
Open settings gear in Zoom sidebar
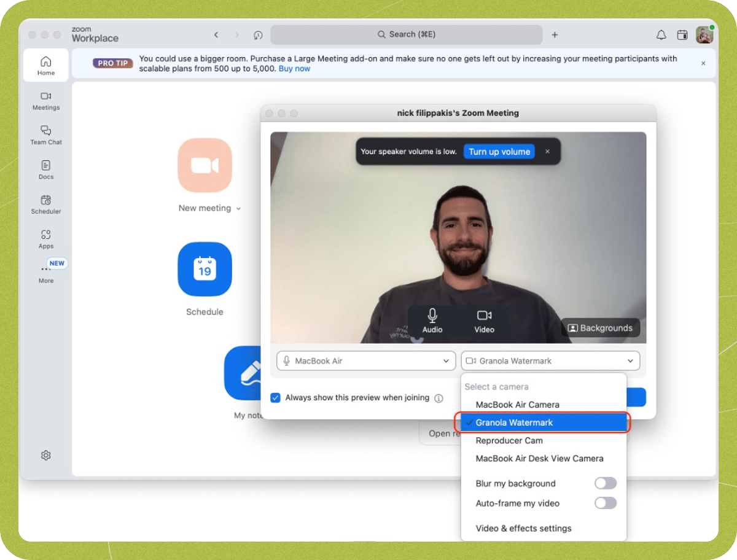click(x=46, y=455)
